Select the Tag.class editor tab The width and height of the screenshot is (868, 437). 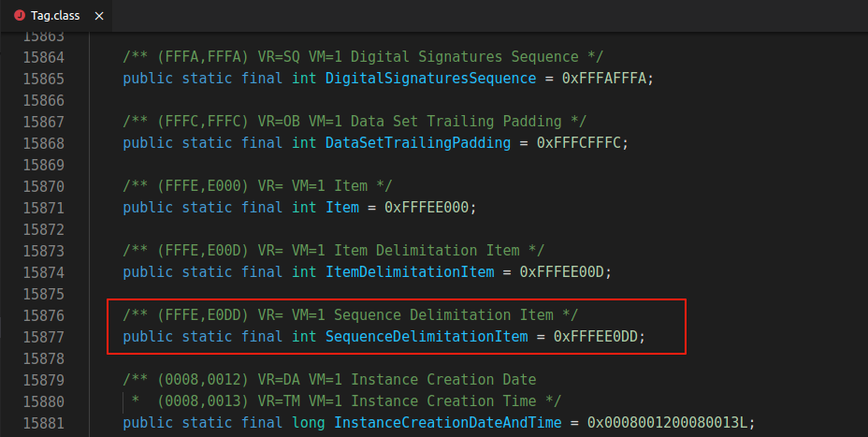point(56,16)
